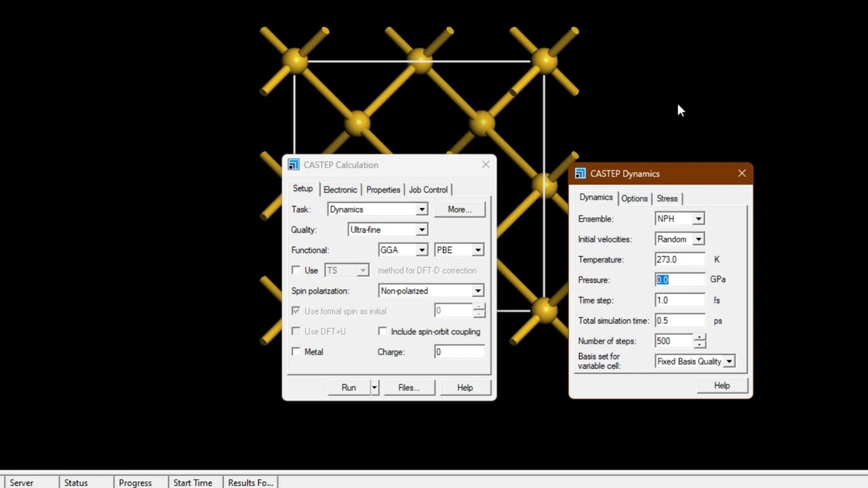868x488 pixels.
Task: Click the More... button
Action: tap(459, 209)
